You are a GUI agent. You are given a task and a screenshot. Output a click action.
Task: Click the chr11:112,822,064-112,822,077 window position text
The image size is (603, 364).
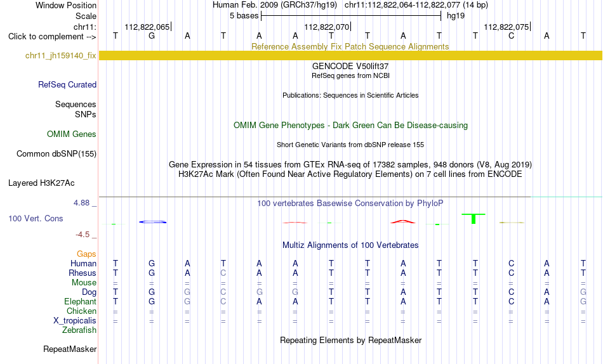[x=416, y=5]
